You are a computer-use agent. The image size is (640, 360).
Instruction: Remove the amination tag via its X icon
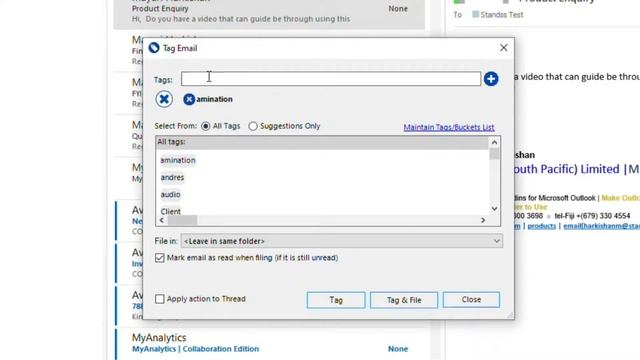pos(189,99)
